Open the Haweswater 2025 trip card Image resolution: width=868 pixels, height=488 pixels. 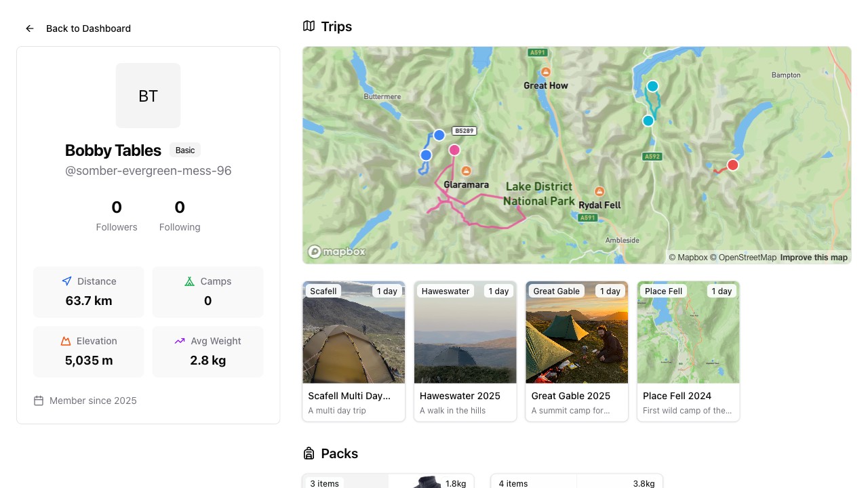coord(465,351)
